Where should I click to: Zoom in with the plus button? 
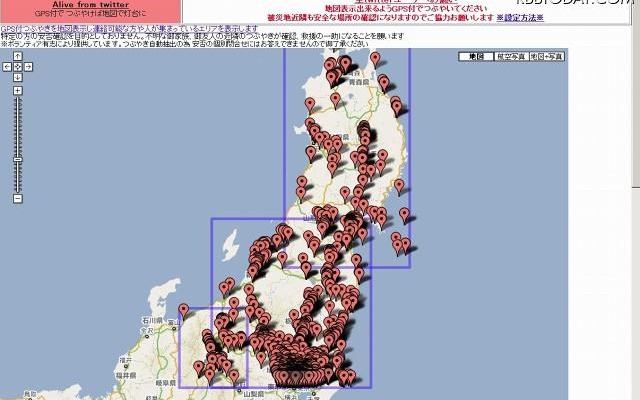18,91
